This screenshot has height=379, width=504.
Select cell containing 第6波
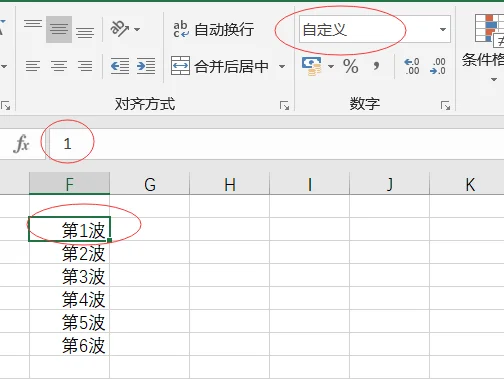[69, 344]
